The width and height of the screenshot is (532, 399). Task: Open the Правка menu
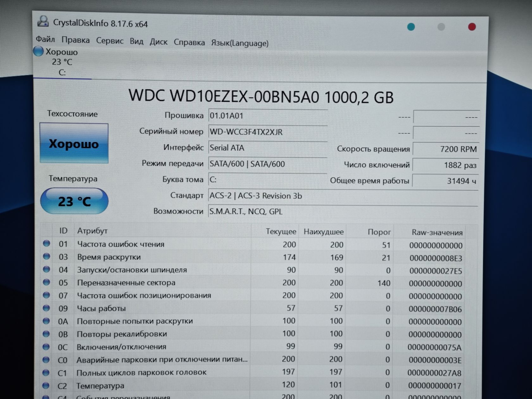click(75, 40)
